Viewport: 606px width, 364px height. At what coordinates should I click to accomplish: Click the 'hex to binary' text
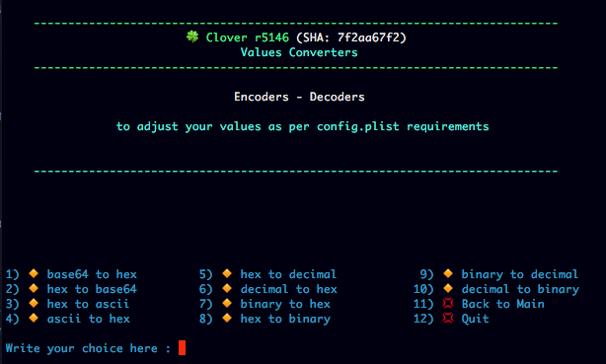pos(285,319)
